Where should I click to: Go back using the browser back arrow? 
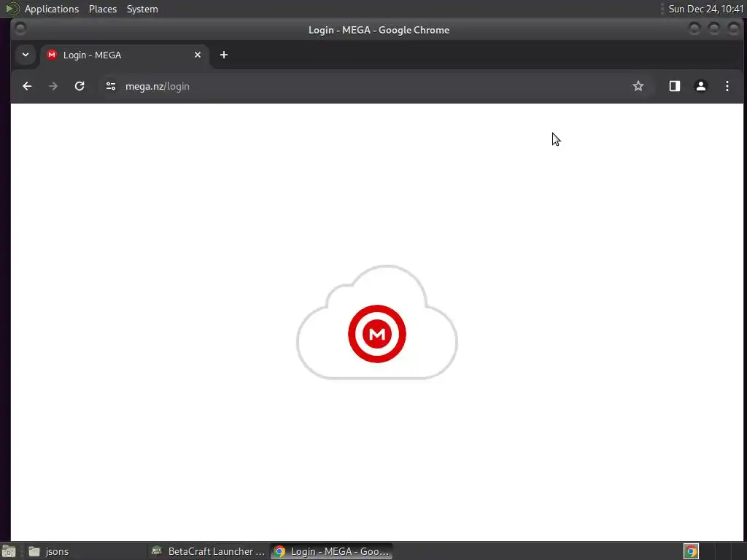[27, 86]
